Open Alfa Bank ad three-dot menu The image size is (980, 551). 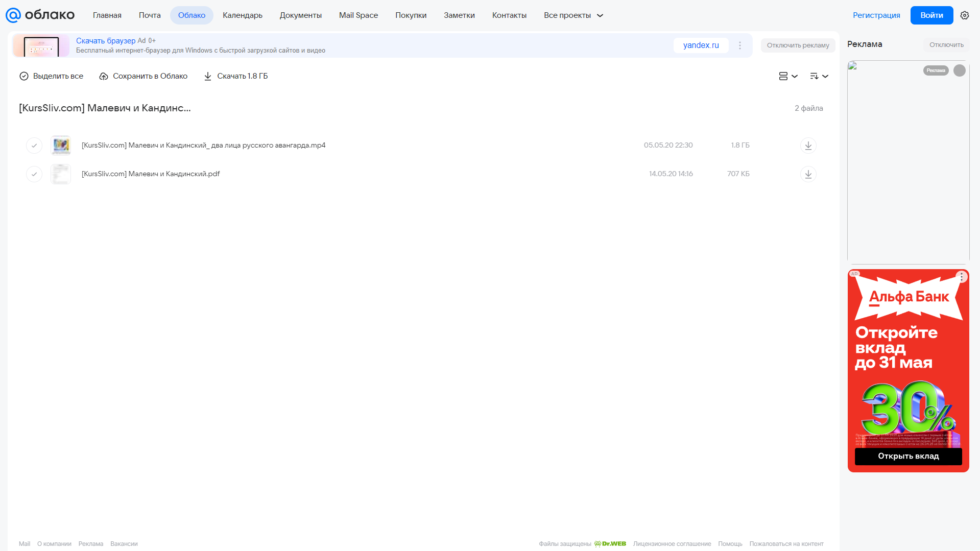[961, 277]
